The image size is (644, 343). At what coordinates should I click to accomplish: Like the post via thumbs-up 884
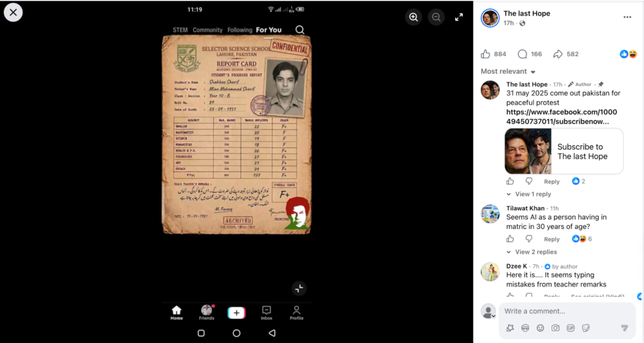click(493, 54)
